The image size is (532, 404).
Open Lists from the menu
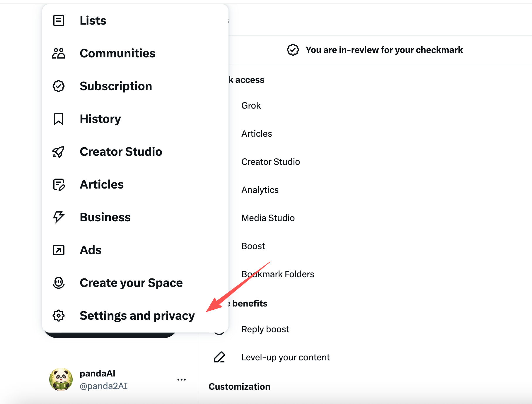click(x=135, y=20)
